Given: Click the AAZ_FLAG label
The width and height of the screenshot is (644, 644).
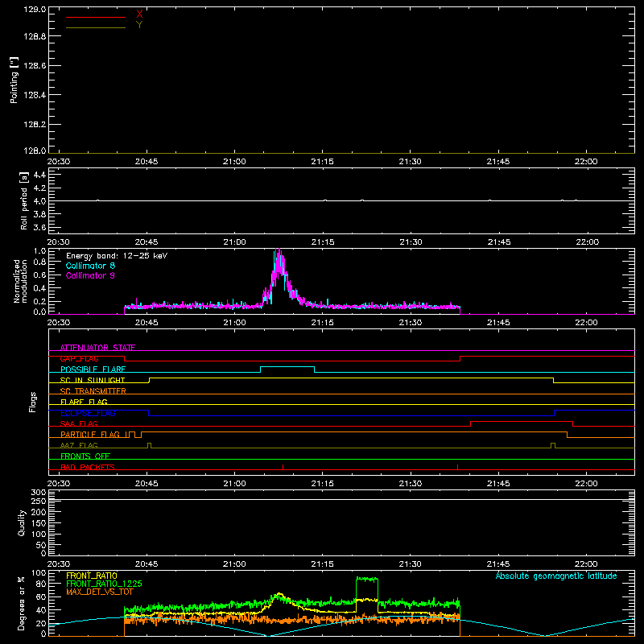Looking at the screenshot, I should point(79,445).
